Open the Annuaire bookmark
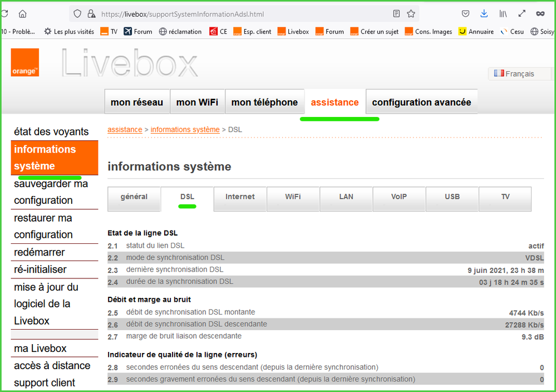The width and height of the screenshot is (556, 392). tap(476, 32)
